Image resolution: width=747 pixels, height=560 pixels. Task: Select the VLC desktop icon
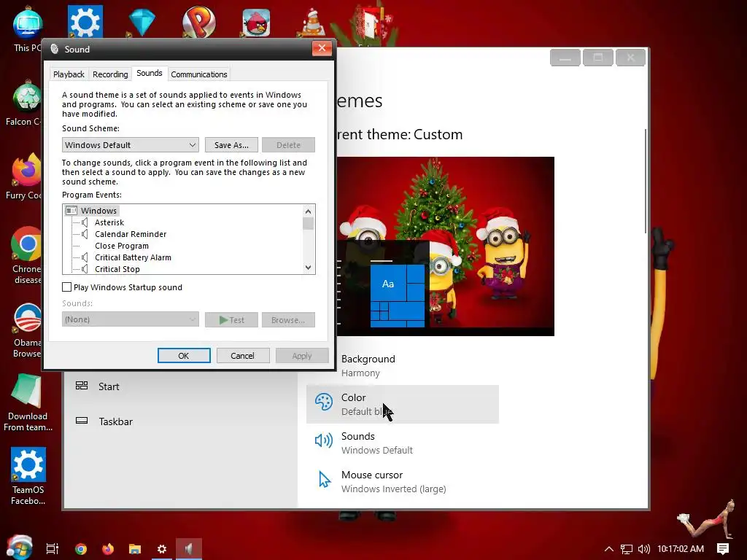coord(314,23)
